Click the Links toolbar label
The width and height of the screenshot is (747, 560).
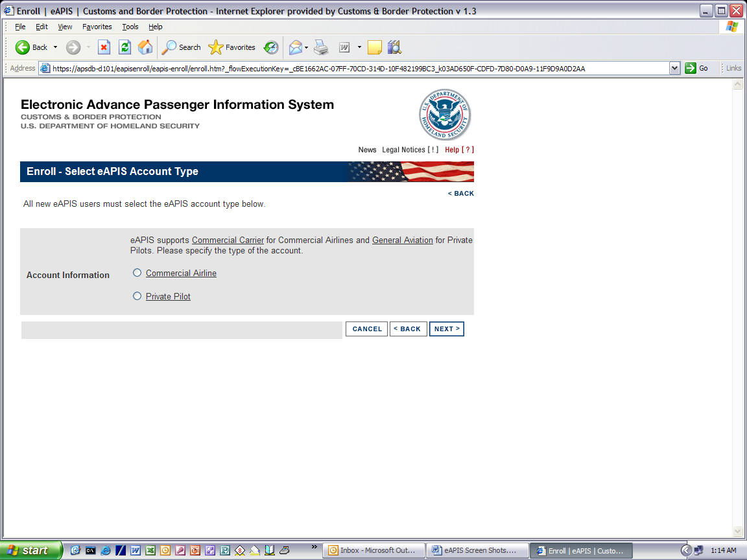coord(733,68)
